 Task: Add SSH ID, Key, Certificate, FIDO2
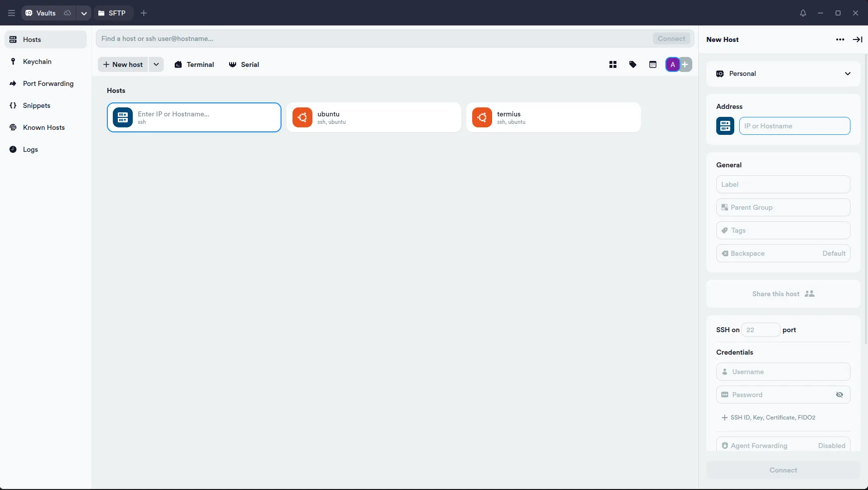click(x=769, y=418)
